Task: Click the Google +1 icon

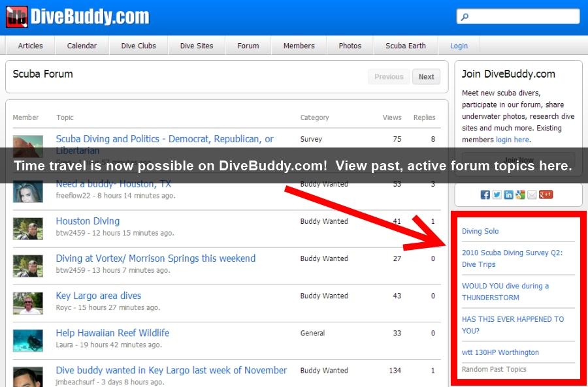Action: [546, 194]
